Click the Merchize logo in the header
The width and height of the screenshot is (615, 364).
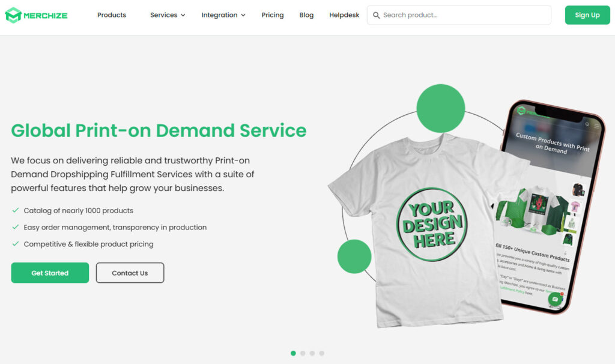tap(37, 15)
